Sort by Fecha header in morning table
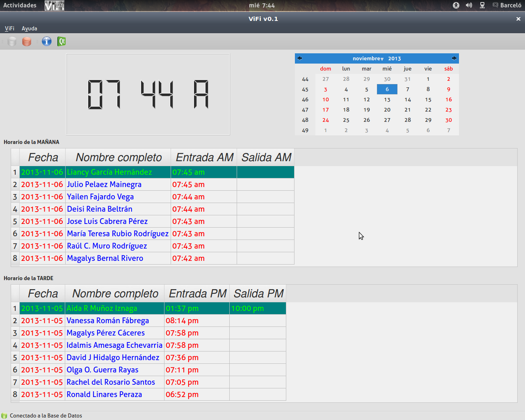Viewport: 525px width, 420px height. 43,157
